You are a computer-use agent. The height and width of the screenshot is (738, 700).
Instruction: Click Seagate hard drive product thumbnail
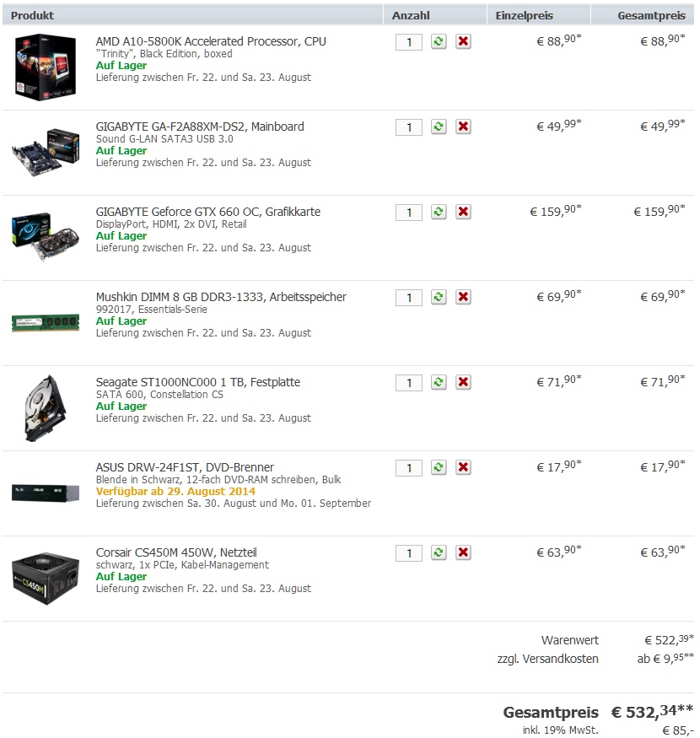coord(46,408)
